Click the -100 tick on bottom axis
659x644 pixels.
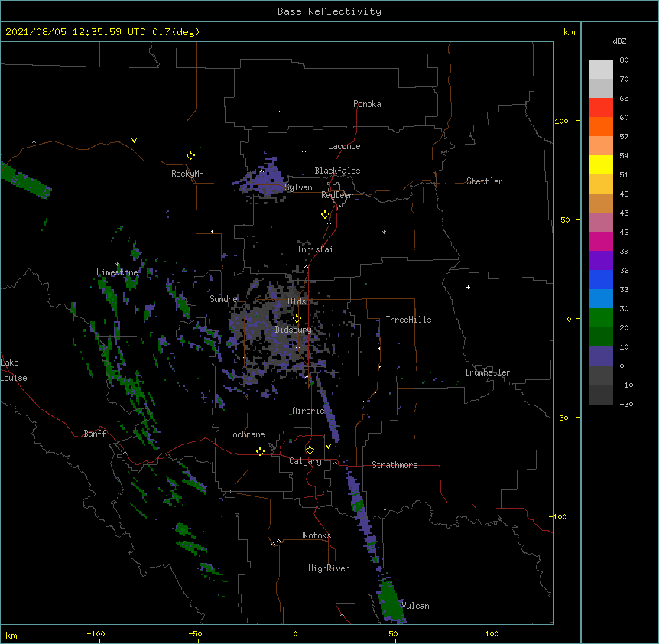coord(96,634)
